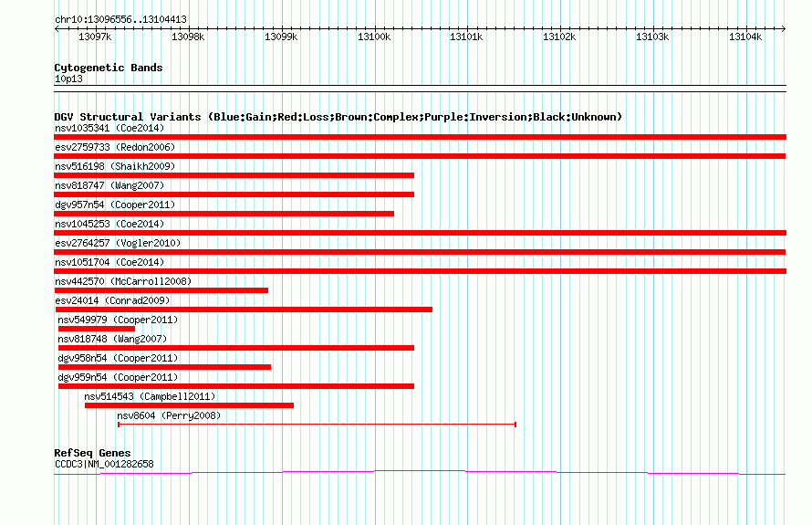Select the esv2759733 (Redon2006) variant label
Viewport: 812px width, 525px height.
[x=115, y=147]
